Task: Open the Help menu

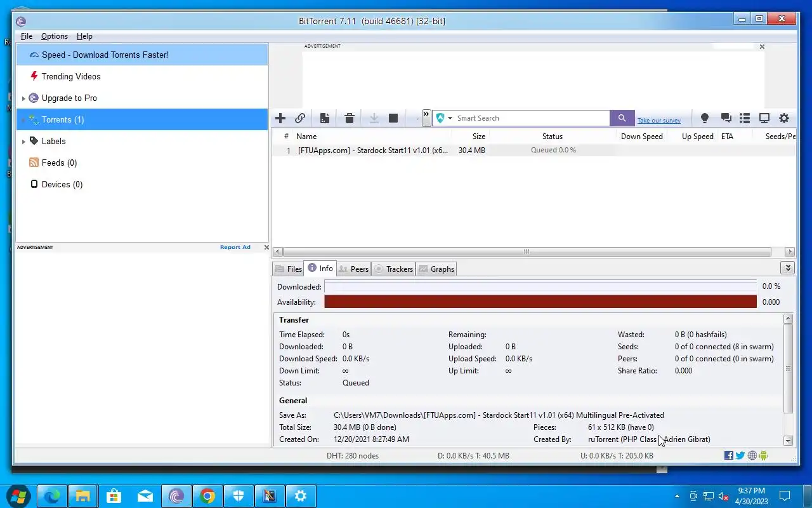Action: (x=84, y=36)
